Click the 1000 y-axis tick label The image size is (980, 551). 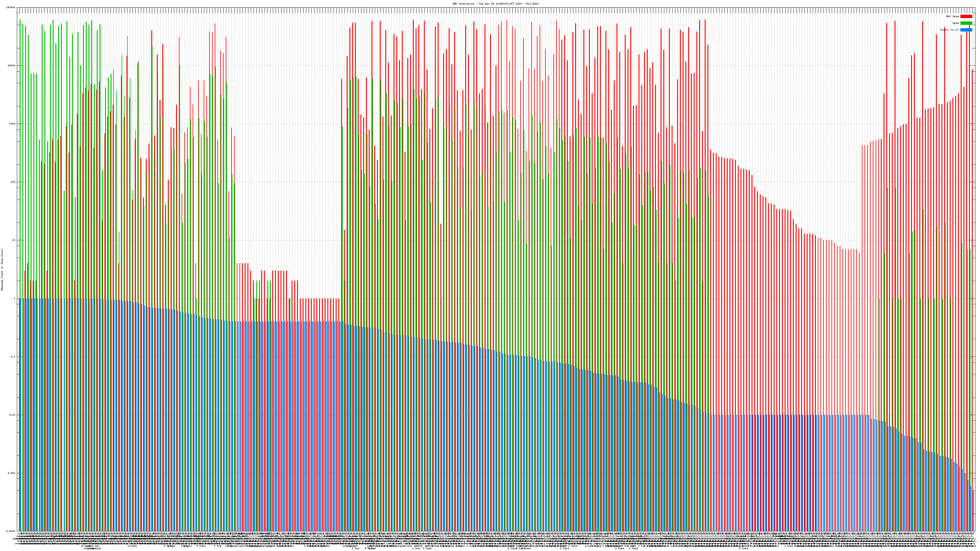point(13,124)
